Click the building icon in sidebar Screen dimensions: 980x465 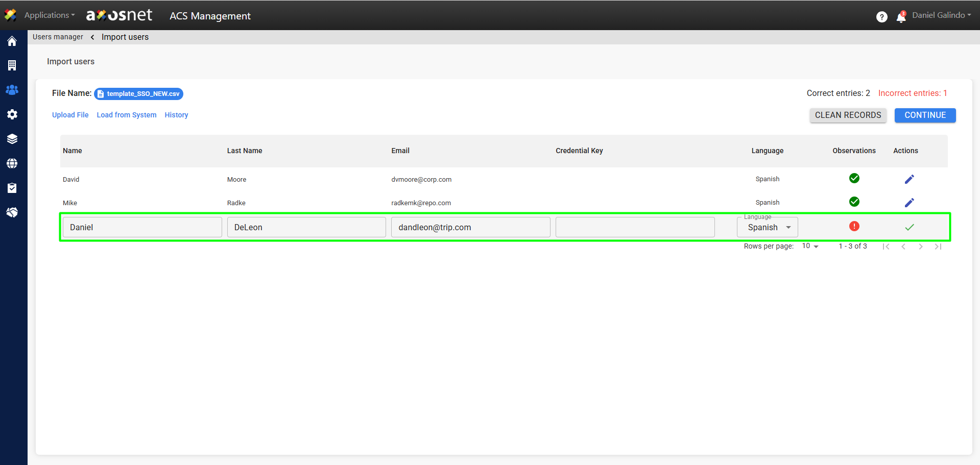(12, 65)
